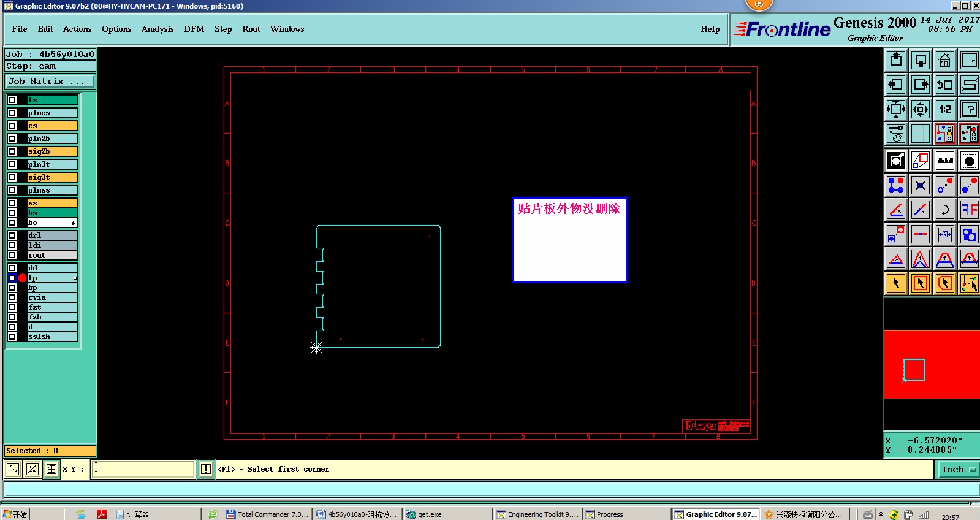This screenshot has height=520, width=980.
Task: Click the diagonal arrow icon at bottom left
Action: pyautogui.click(x=13, y=470)
